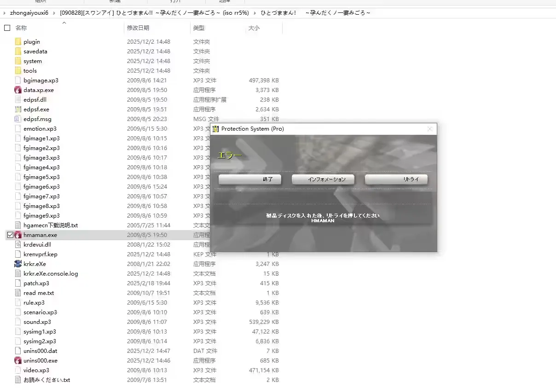Click the krenvprf.kep file icon

pyautogui.click(x=18, y=254)
